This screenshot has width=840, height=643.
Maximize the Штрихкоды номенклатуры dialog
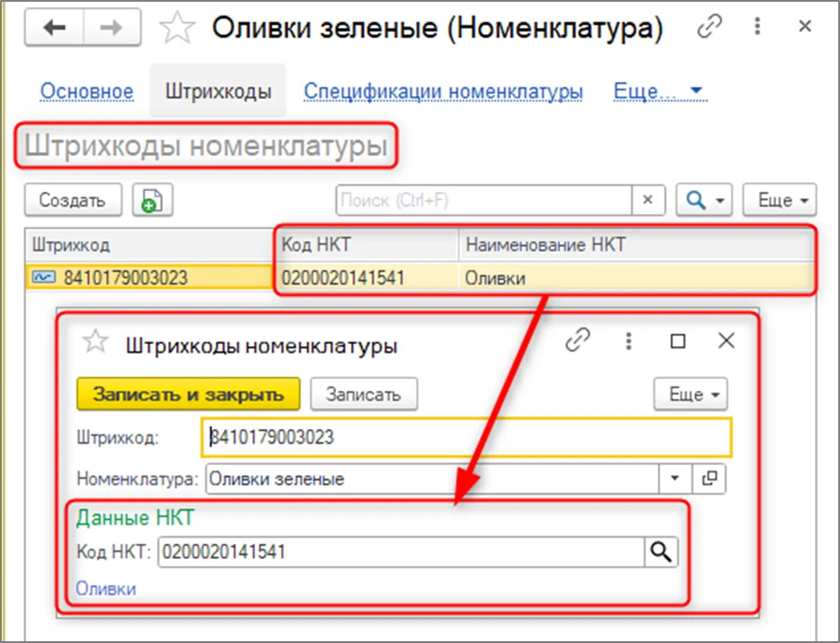pos(678,341)
